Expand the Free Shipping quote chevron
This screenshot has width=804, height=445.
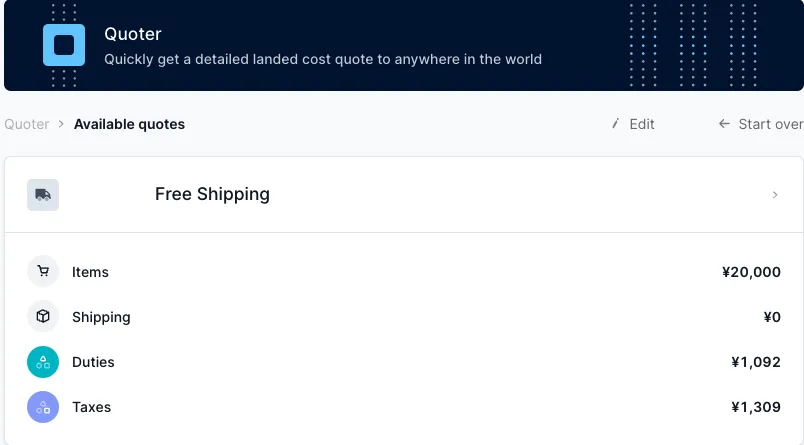(x=775, y=195)
